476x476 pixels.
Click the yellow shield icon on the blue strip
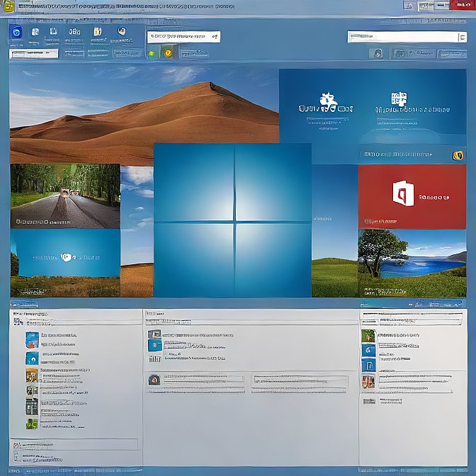pos(458,155)
